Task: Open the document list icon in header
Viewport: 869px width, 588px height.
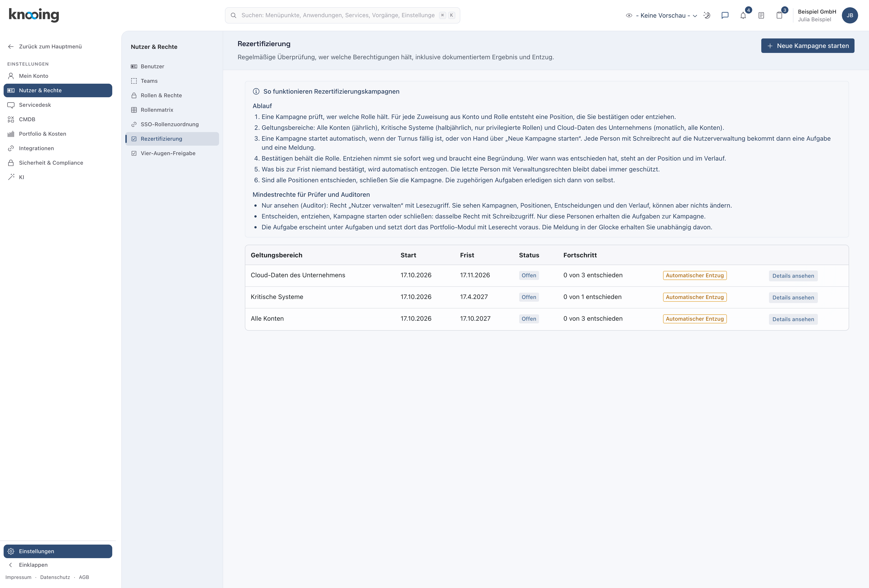Action: 761,15
